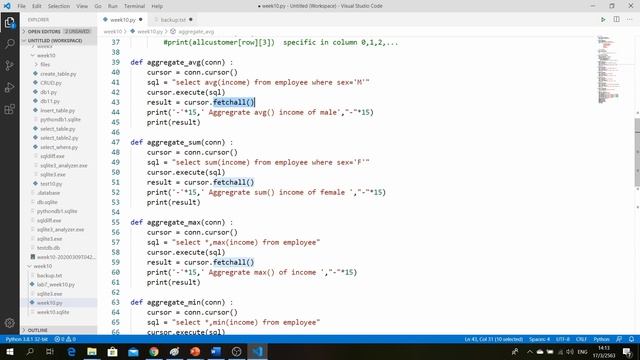
Task: Open the Run and Debug view
Action: pos(9,87)
